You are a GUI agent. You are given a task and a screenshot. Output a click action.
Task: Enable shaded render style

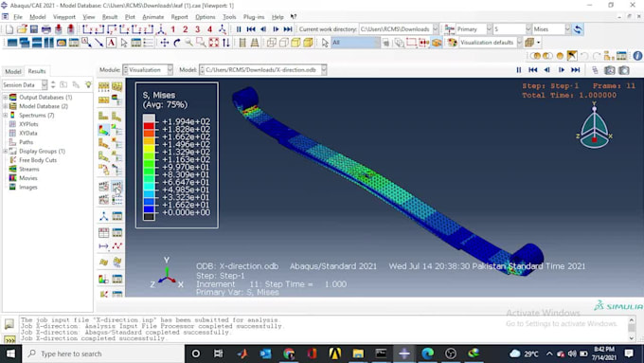pos(308,43)
